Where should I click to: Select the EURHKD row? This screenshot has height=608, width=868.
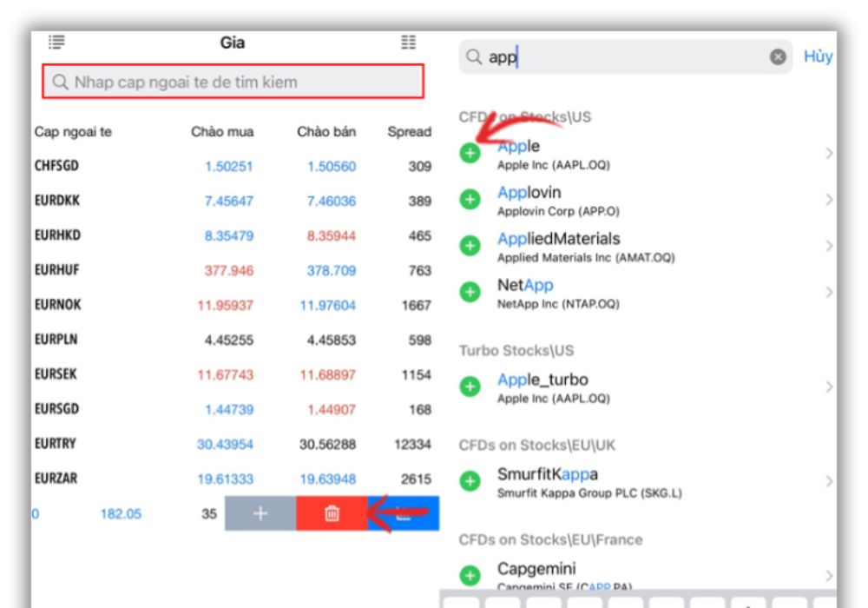pyautogui.click(x=233, y=235)
